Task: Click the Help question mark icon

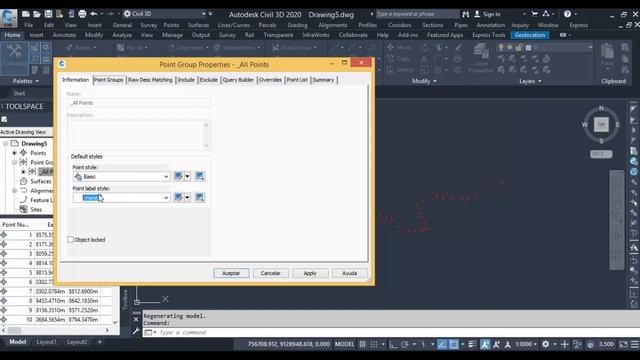Action: coord(567,14)
